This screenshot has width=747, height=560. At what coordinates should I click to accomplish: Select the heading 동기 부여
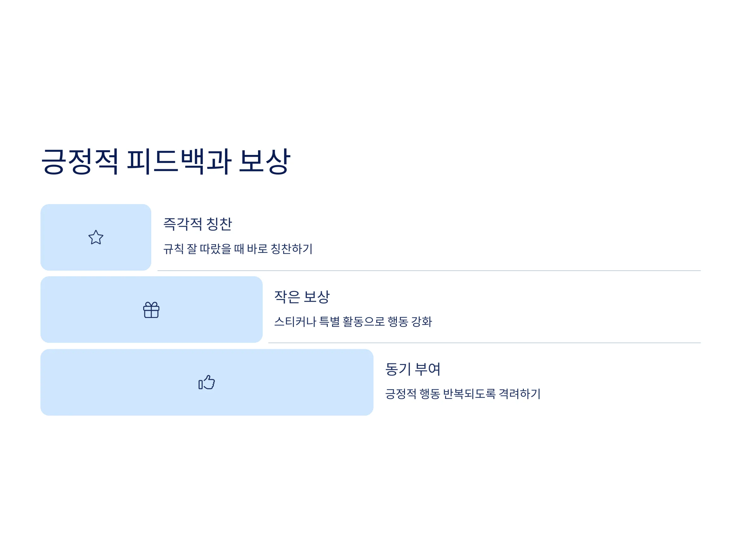(x=413, y=369)
